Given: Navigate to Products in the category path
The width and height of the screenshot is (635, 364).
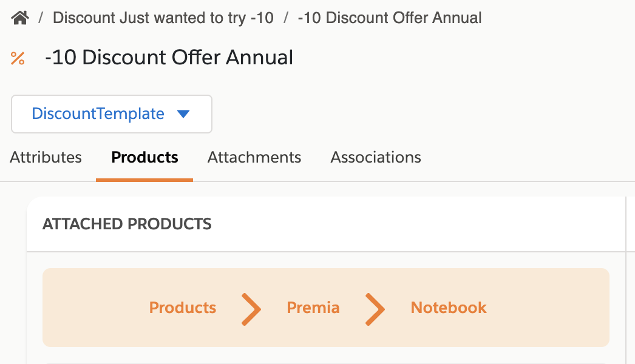Looking at the screenshot, I should (x=183, y=308).
